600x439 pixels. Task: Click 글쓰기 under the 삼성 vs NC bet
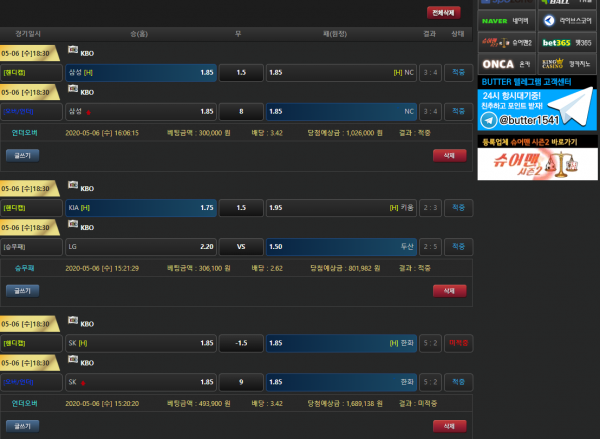[21, 155]
